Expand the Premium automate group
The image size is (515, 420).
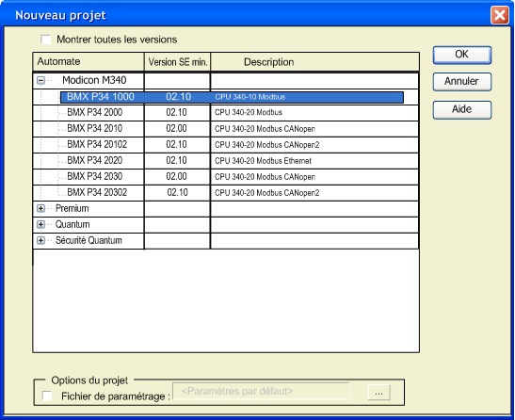pos(40,208)
